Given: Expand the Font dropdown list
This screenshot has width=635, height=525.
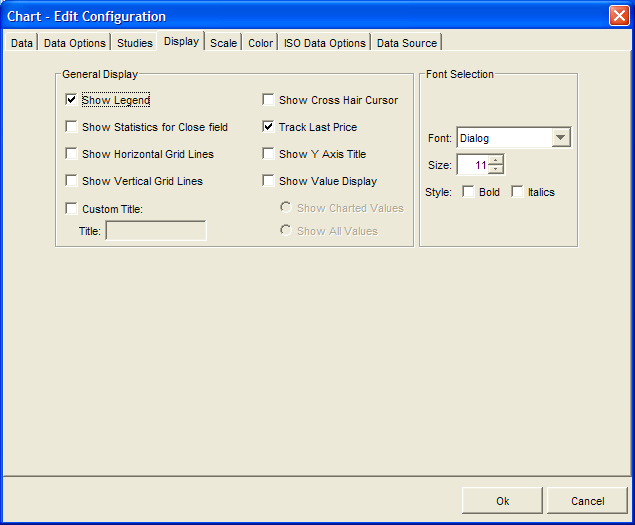Looking at the screenshot, I should tap(560, 138).
